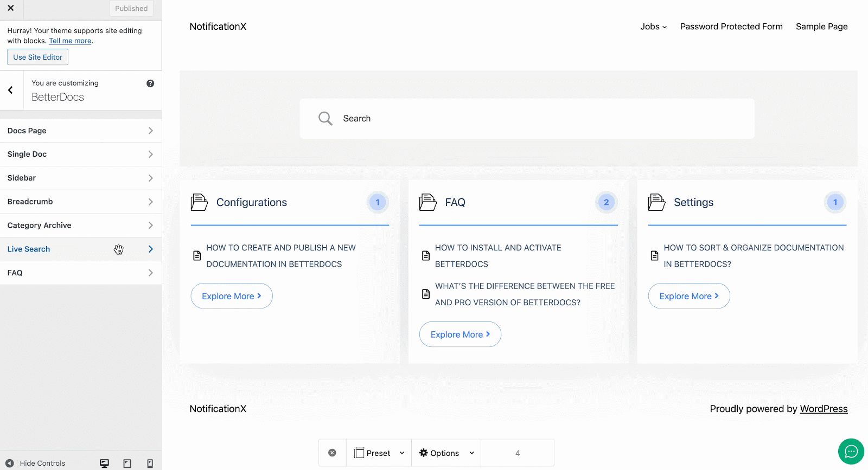Open the Options dropdown arrow

coord(472,453)
